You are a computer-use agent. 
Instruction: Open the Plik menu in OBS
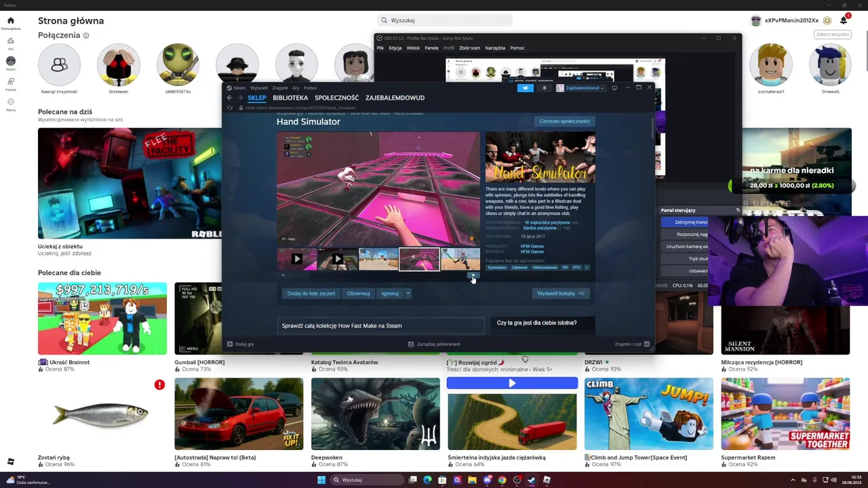click(x=380, y=48)
